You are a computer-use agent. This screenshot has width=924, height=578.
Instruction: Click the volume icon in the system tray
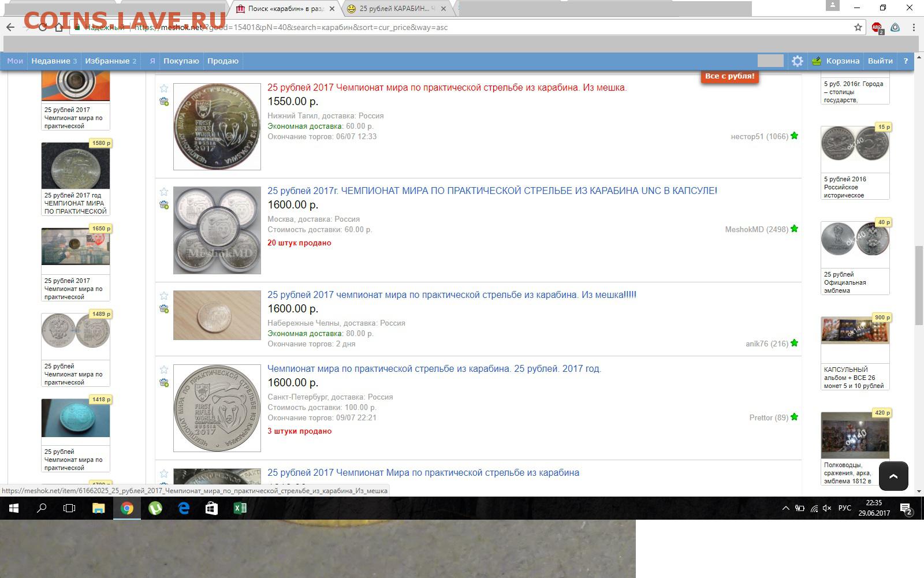tap(826, 508)
